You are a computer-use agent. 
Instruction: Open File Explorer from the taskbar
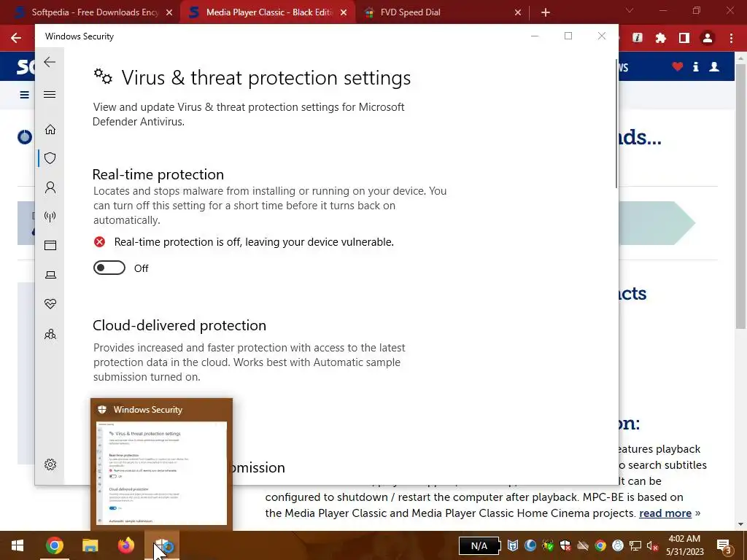90,545
